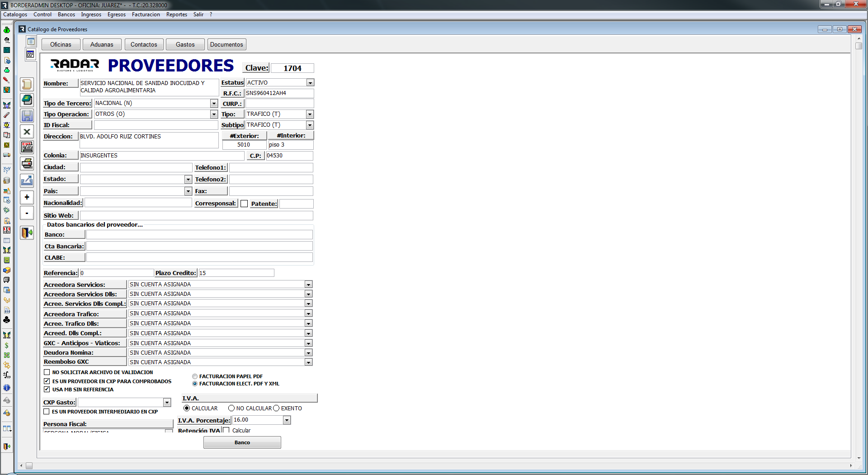Viewport: 868px width, 475px height.
Task: Click the horizontal scrollbar thumb at bottom
Action: pyautogui.click(x=29, y=465)
